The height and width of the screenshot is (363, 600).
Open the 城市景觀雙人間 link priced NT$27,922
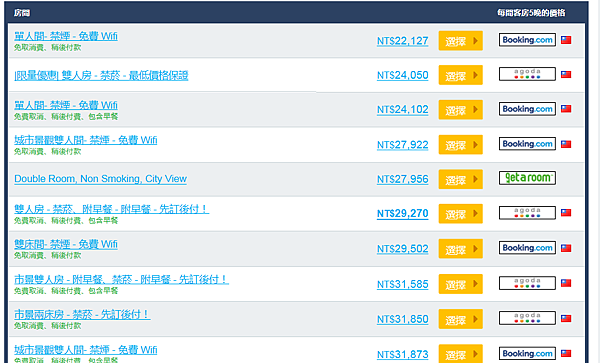86,140
